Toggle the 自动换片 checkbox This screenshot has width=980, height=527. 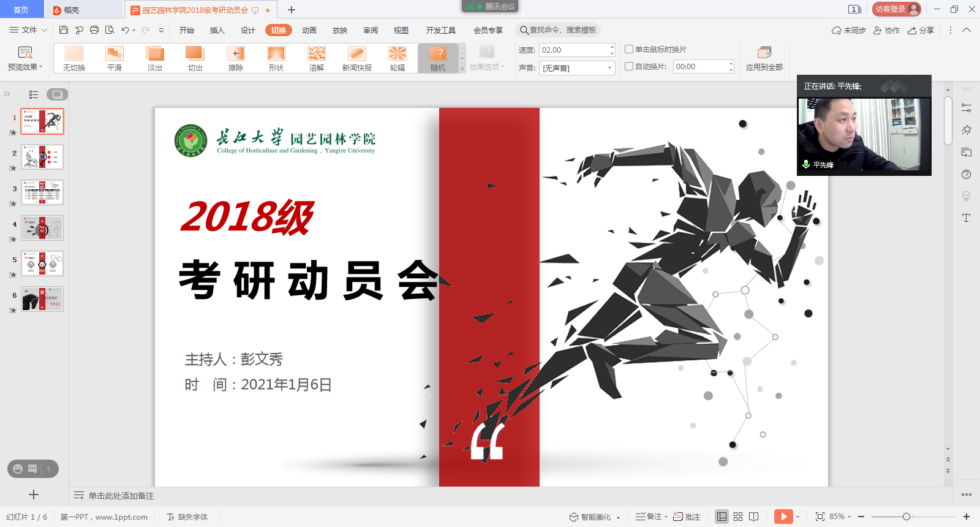629,66
